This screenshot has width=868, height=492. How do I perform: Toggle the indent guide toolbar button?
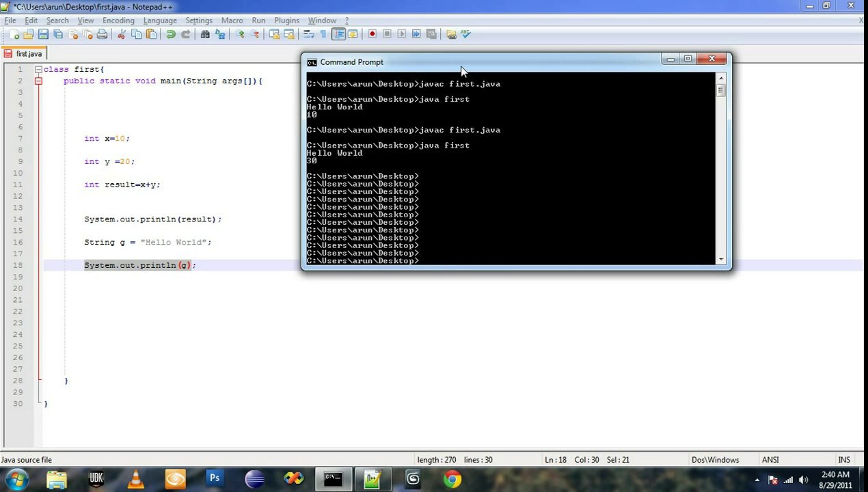(338, 34)
